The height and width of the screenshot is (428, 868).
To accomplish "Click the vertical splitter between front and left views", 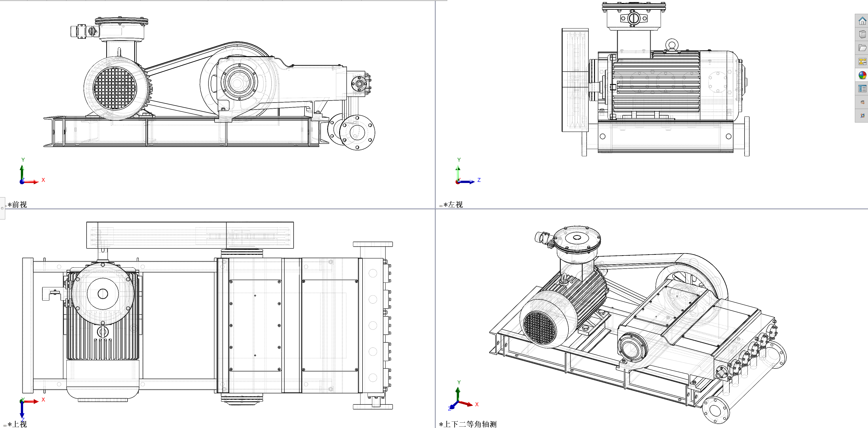I will point(435,101).
